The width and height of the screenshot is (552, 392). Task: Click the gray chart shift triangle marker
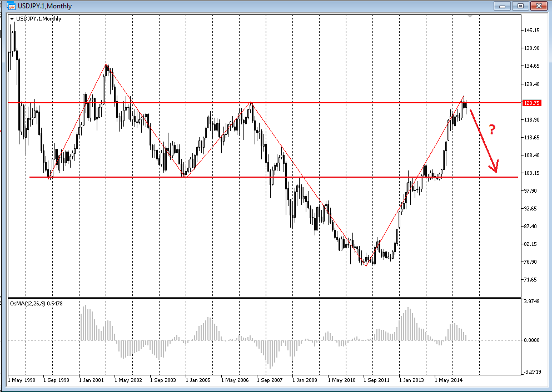pyautogui.click(x=470, y=16)
